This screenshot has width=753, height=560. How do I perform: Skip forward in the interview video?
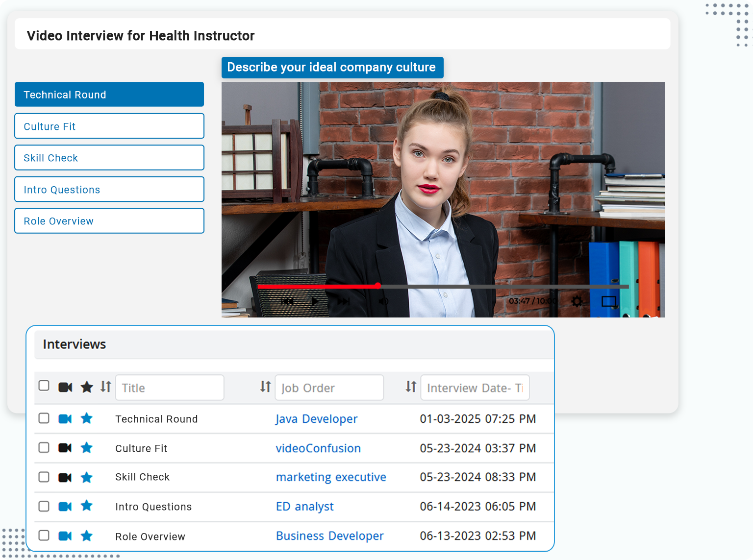tap(343, 301)
